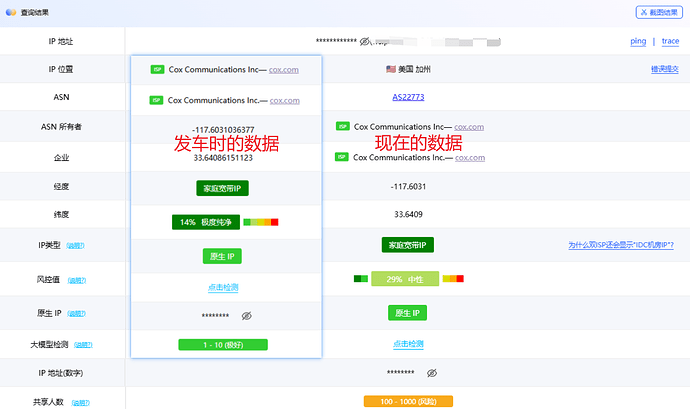Click the ASN 所有者 row label
This screenshot has width=690, height=409.
[x=61, y=127]
